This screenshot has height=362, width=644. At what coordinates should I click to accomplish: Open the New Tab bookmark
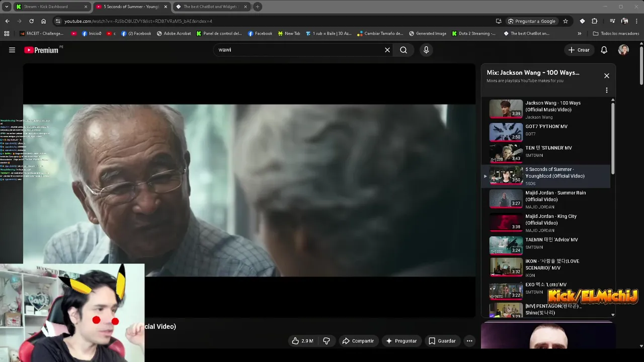pyautogui.click(x=289, y=34)
